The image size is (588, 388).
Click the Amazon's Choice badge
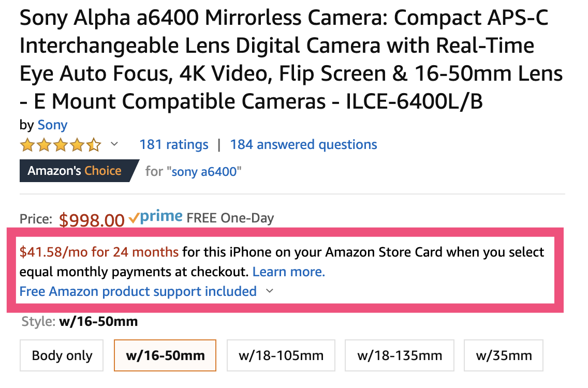click(74, 171)
